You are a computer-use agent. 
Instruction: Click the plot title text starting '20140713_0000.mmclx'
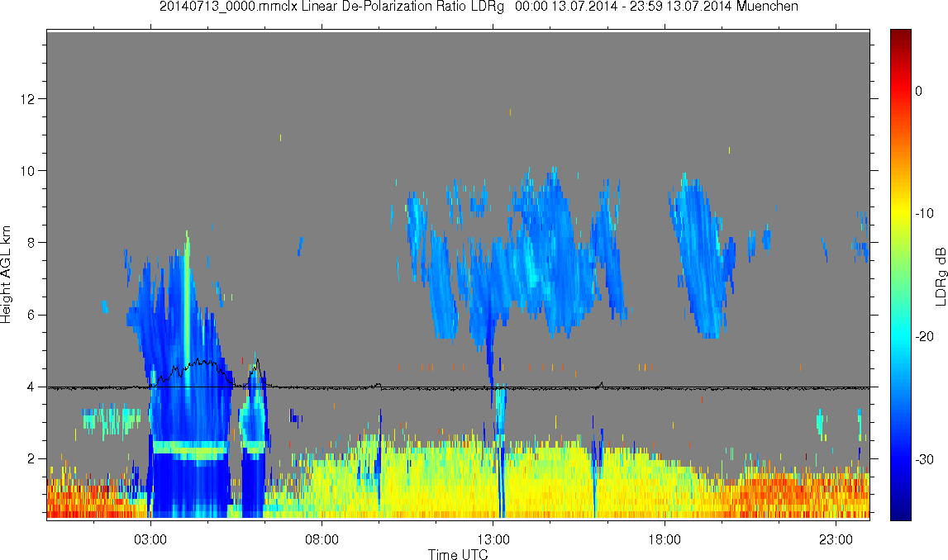pos(479,7)
